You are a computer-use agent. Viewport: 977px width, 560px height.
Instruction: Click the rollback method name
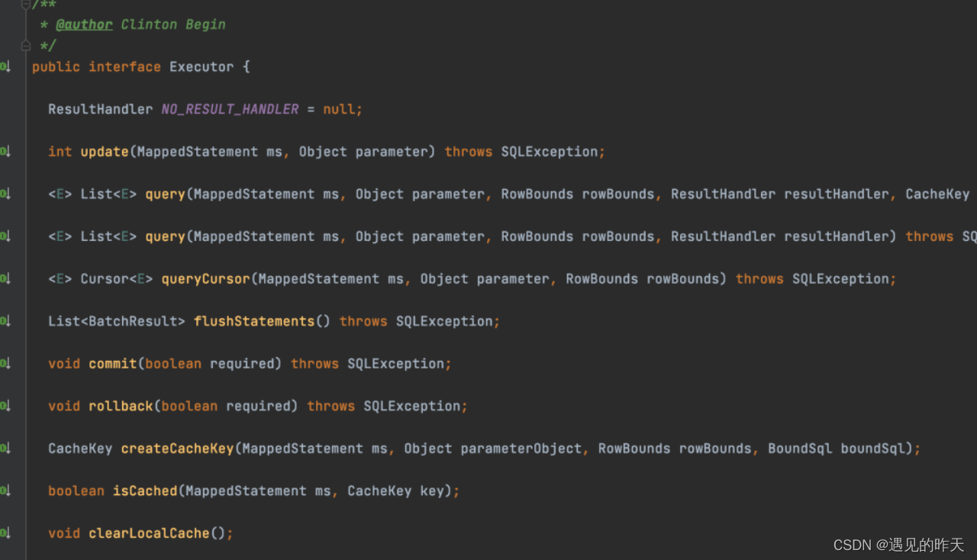point(121,407)
